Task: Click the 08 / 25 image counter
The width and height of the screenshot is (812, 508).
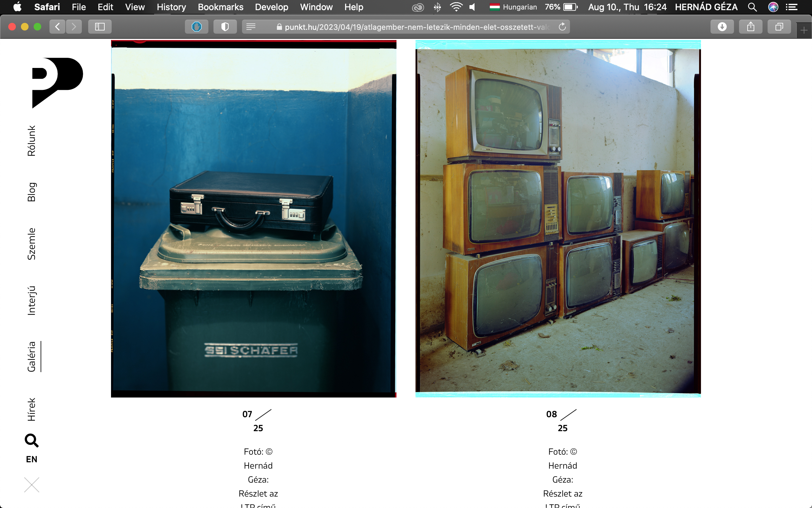Action: pos(562,421)
